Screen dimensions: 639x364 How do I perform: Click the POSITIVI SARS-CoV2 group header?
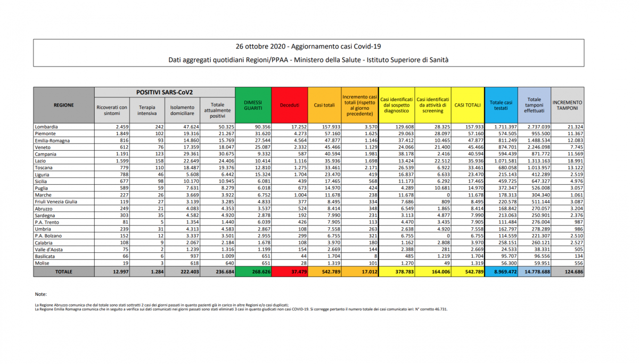[165, 92]
